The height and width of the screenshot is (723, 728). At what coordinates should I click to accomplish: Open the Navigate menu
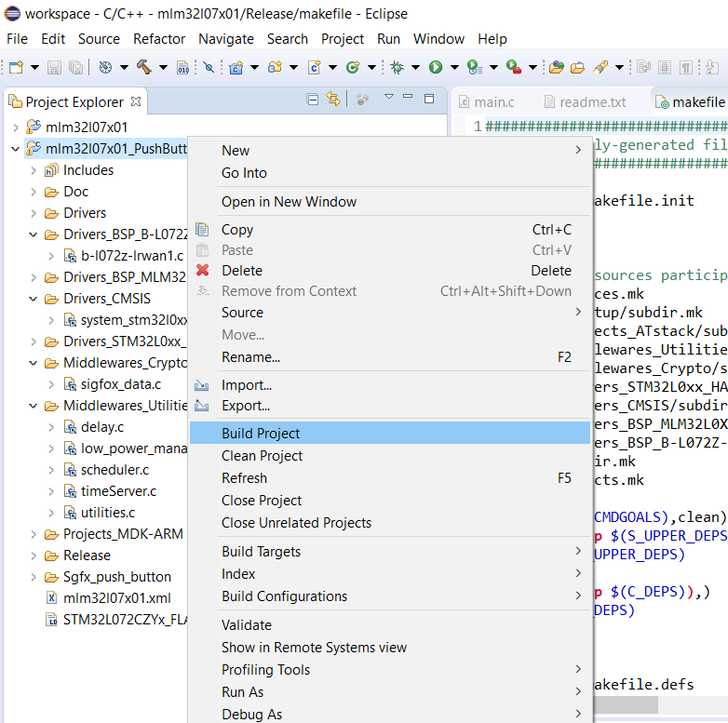tap(226, 39)
